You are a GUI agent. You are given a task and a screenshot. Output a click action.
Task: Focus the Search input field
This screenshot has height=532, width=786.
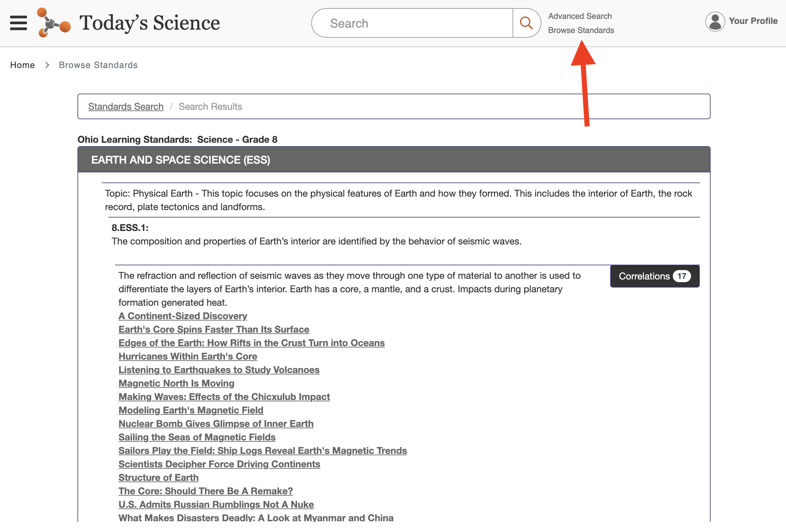(412, 23)
